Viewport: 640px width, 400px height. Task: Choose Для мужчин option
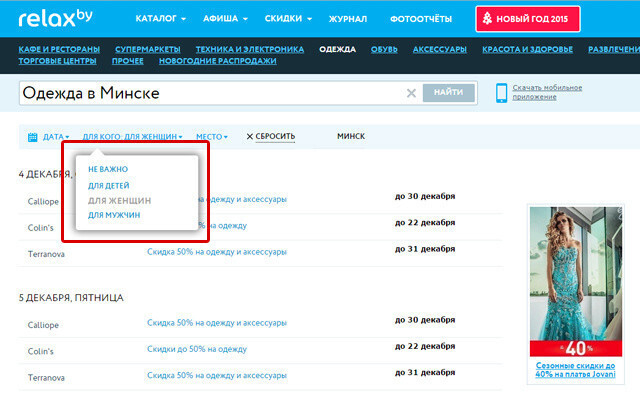[114, 215]
